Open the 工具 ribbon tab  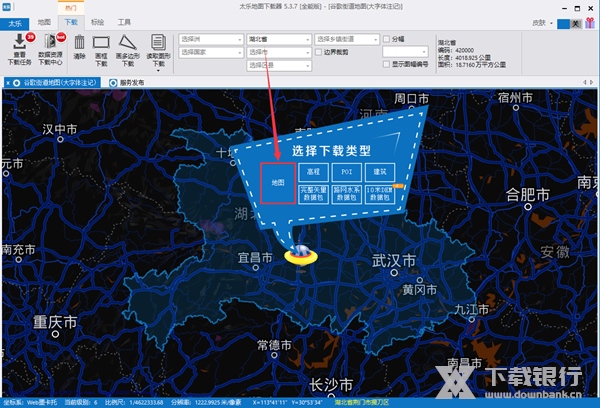coord(124,23)
